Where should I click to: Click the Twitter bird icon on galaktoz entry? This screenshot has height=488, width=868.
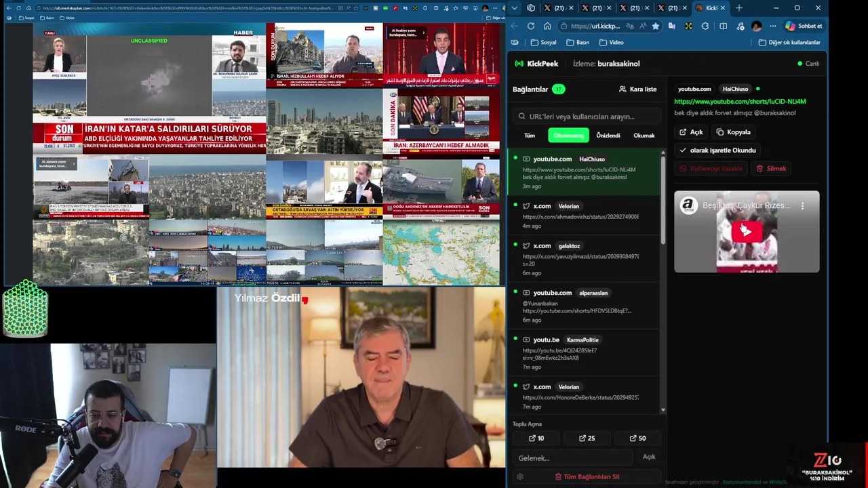pyautogui.click(x=526, y=246)
